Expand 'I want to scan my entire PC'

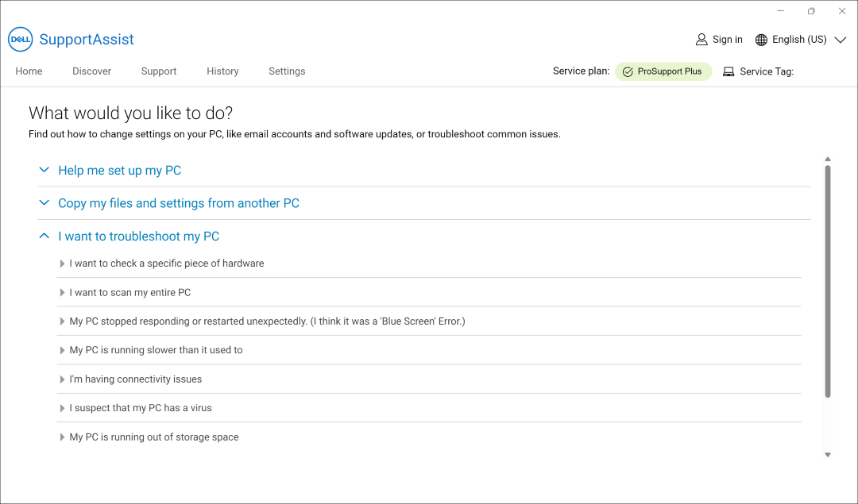[x=129, y=292]
